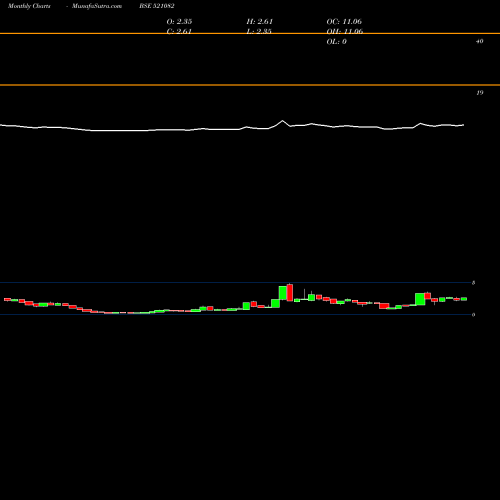Image resolution: width=500 pixels, height=500 pixels.
Task: Click the BSE 521082 symbol label
Action: click(157, 6)
